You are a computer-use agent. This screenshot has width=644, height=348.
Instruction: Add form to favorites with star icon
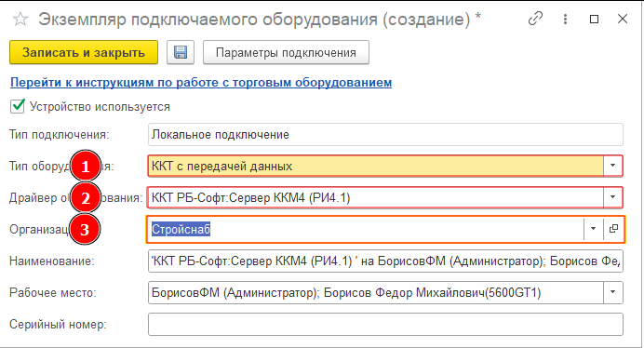[x=20, y=20]
